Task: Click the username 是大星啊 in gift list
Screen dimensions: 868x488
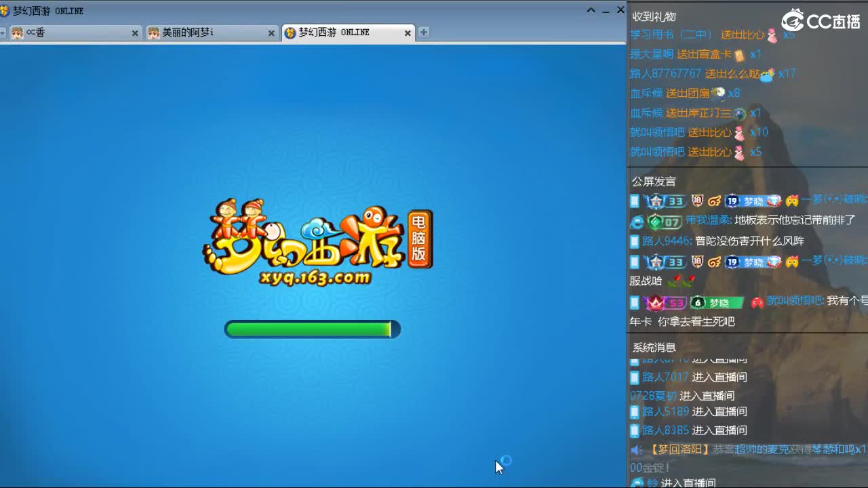Action: pyautogui.click(x=652, y=54)
